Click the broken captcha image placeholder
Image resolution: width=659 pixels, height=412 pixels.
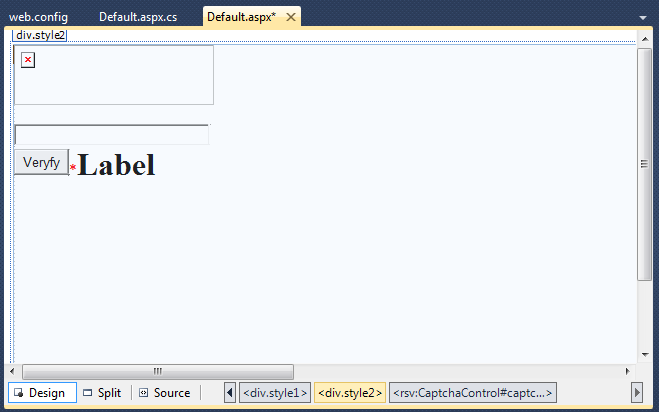point(28,60)
